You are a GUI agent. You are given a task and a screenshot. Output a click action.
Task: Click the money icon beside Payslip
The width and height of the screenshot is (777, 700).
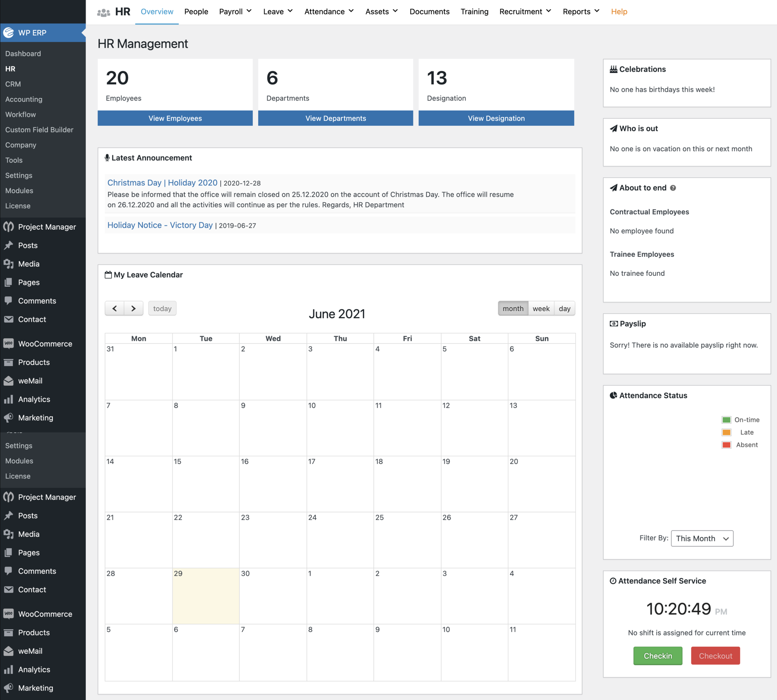[x=614, y=324]
